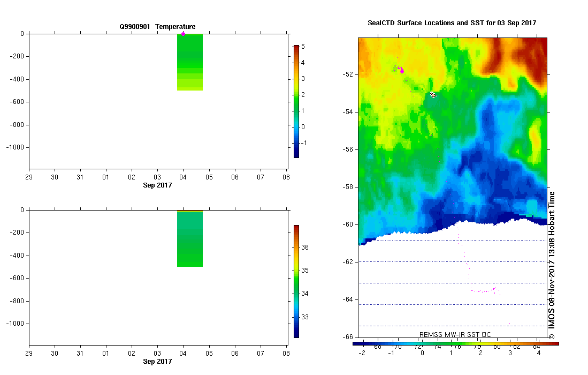Viewport: 588px width, 375px height.
Task: Click value '-1' on temperature color bar
Action: 304,143
